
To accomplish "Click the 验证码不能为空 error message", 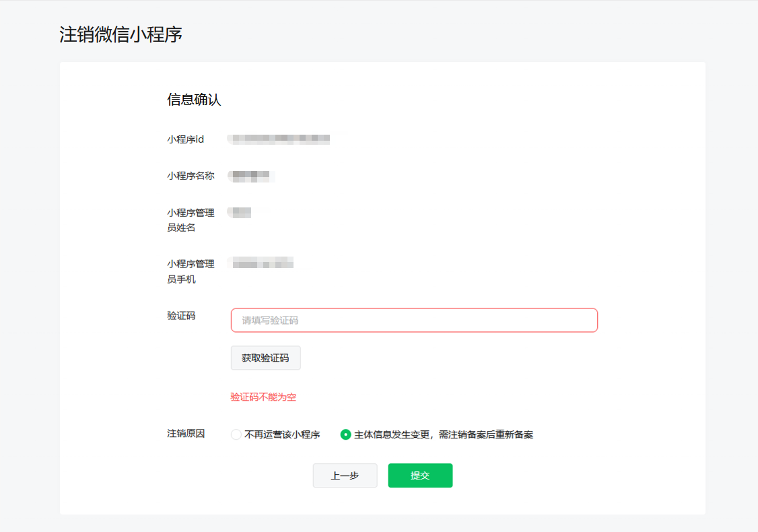I will coord(263,397).
